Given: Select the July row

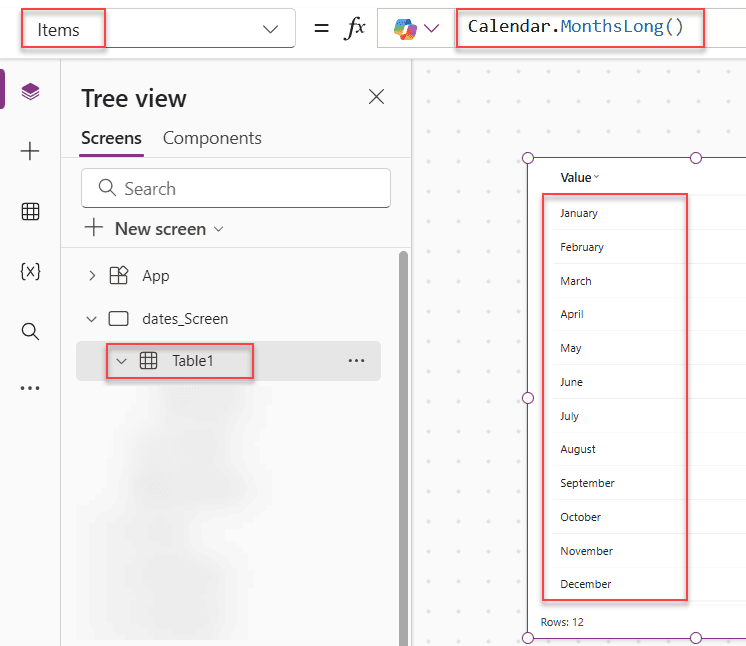Looking at the screenshot, I should (569, 416).
